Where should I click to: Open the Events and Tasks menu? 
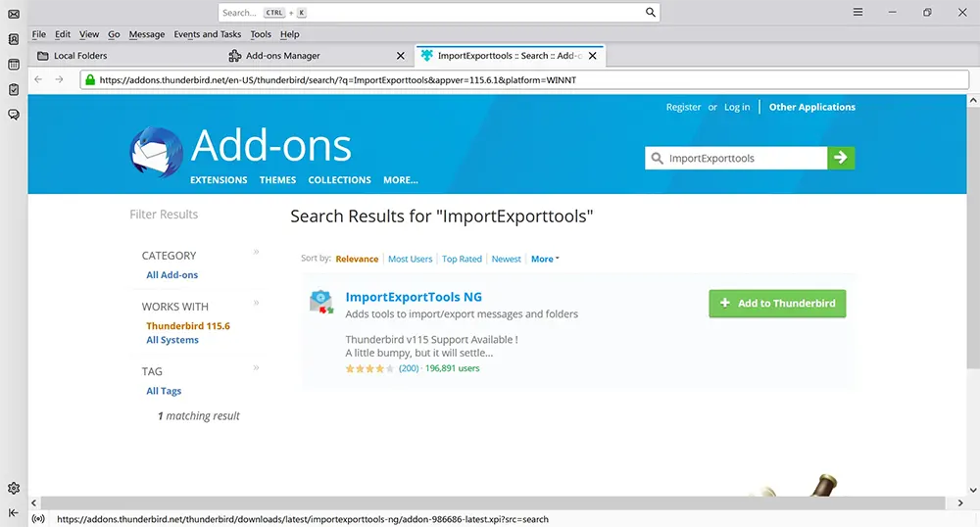pyautogui.click(x=208, y=34)
